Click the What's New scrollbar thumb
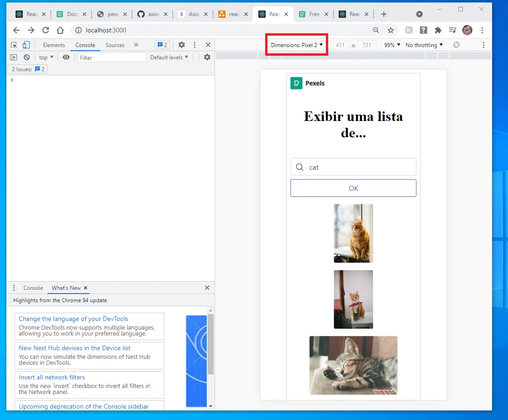The image size is (508, 420). coord(210,344)
